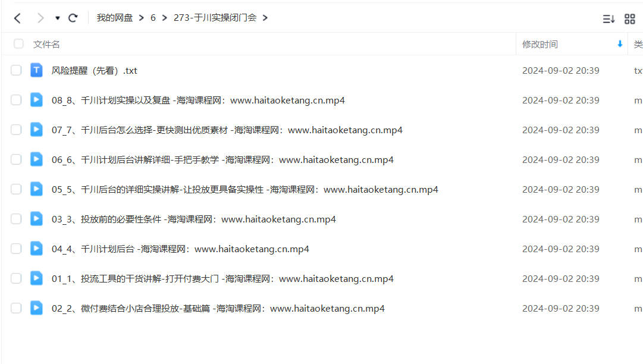Click the video icon of 08_8 file
Viewport: 643px width, 364px height.
pos(36,99)
